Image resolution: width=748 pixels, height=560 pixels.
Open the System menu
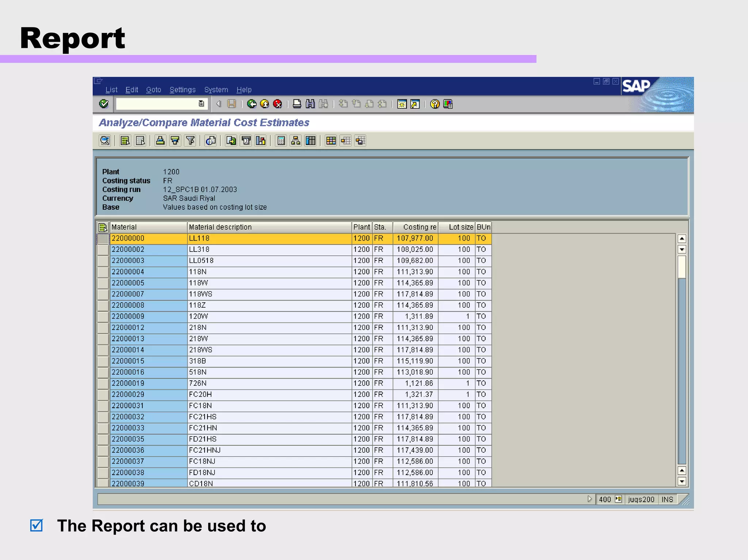click(x=216, y=90)
